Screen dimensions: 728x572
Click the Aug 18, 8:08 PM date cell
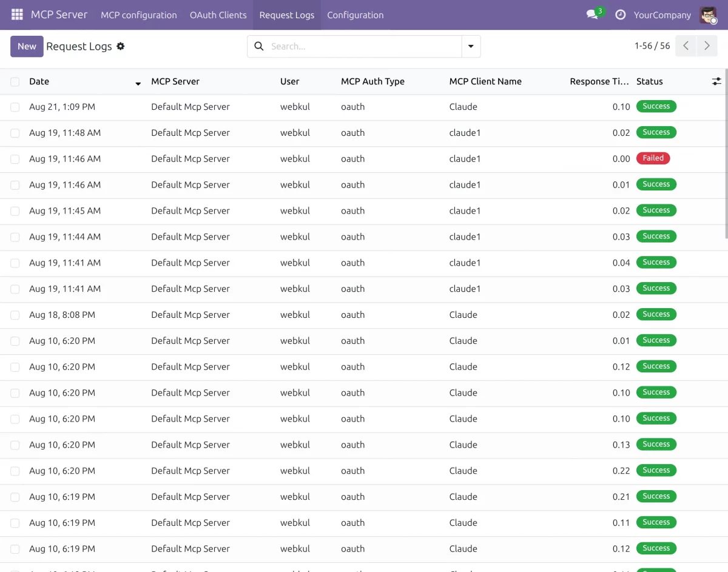point(62,315)
